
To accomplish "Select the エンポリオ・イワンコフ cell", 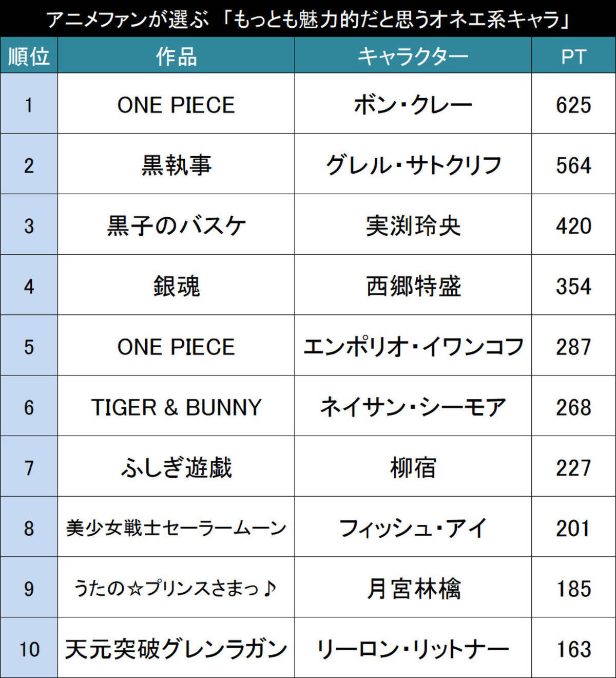I will (x=413, y=346).
